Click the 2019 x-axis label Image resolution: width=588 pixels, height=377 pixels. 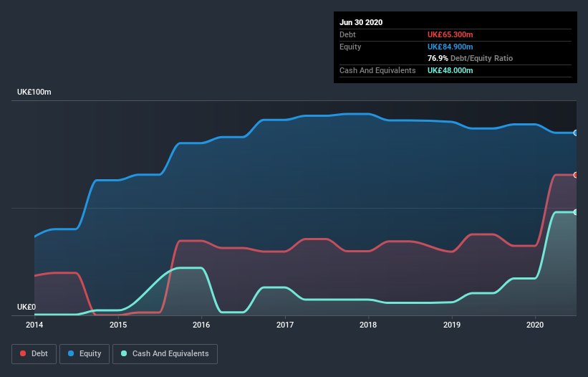pyautogui.click(x=452, y=325)
